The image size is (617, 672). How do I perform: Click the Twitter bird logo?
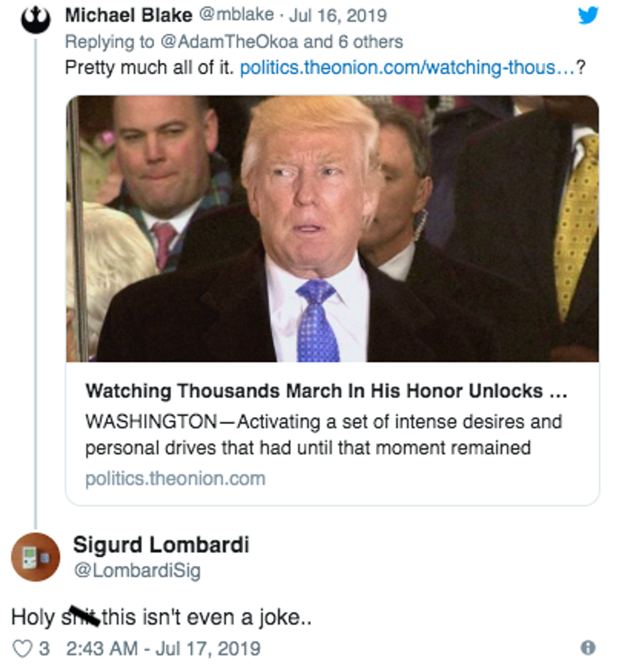pos(588,16)
